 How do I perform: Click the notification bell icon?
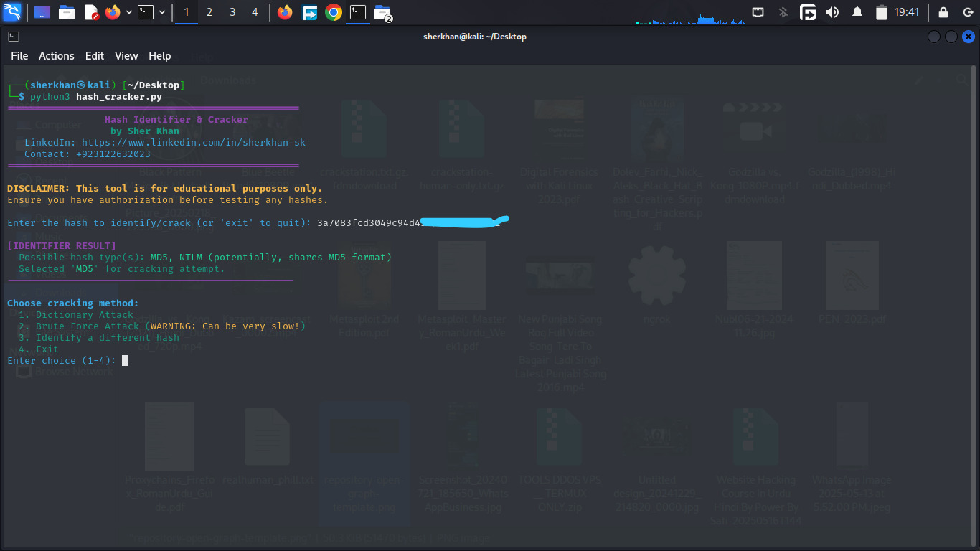click(x=857, y=12)
